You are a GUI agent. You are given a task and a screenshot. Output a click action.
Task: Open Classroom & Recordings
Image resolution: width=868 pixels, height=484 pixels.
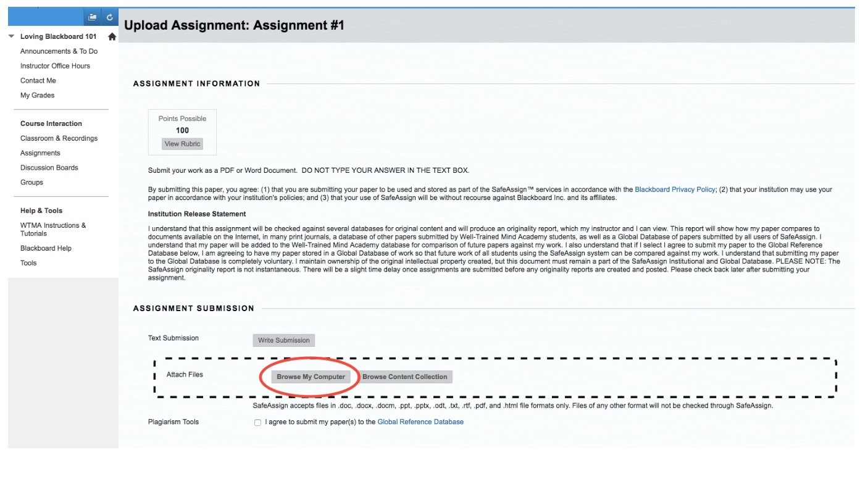[x=59, y=138]
